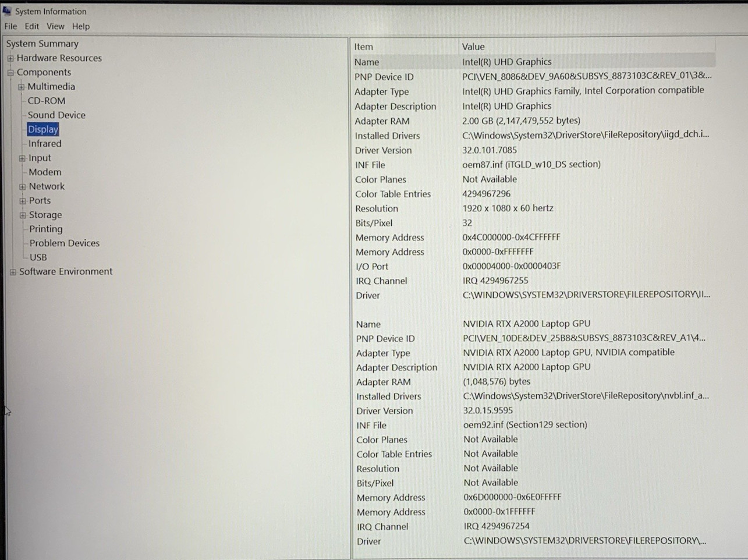Click the iigd_dch Installed Drivers path
The image size is (748, 560).
click(x=586, y=134)
